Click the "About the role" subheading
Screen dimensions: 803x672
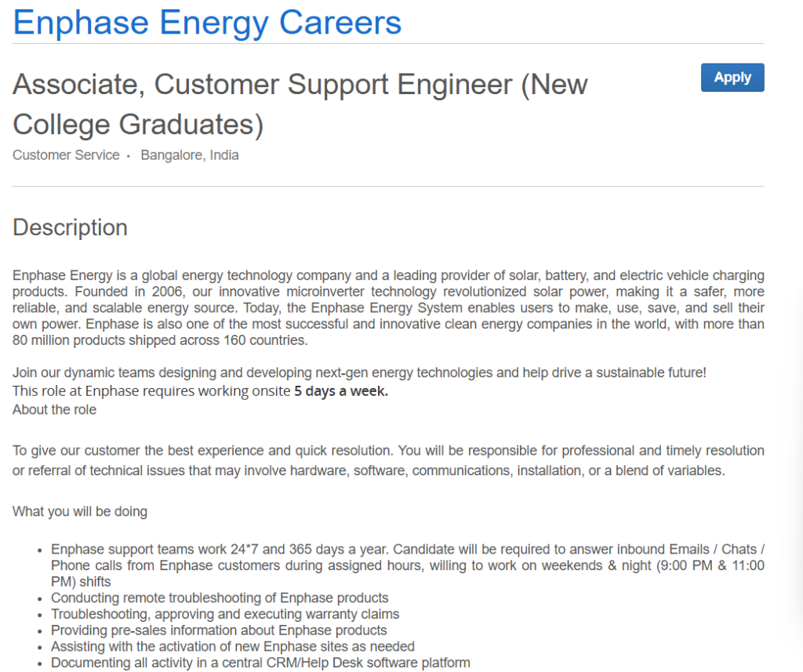point(54,409)
